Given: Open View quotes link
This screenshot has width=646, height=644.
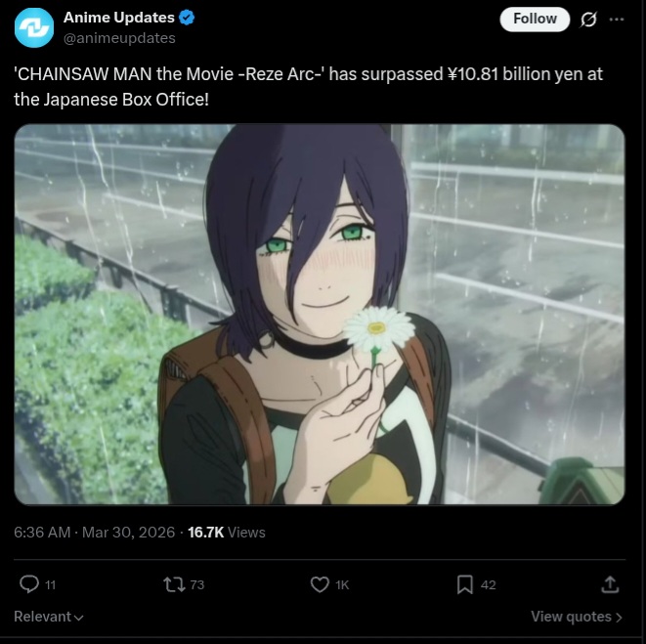Looking at the screenshot, I should click(x=577, y=617).
